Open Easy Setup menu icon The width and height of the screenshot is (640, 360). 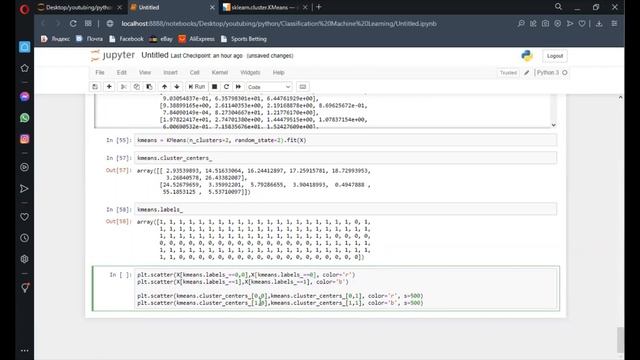(614, 24)
